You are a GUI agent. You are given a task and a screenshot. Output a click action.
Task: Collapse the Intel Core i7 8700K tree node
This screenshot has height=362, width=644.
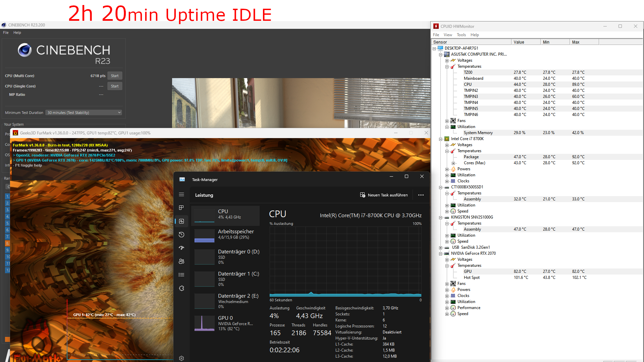(x=441, y=139)
